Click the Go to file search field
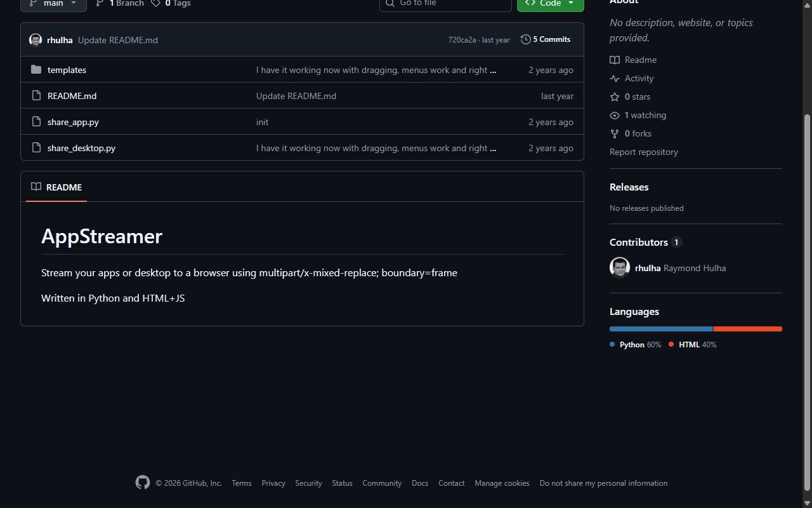 click(x=445, y=4)
